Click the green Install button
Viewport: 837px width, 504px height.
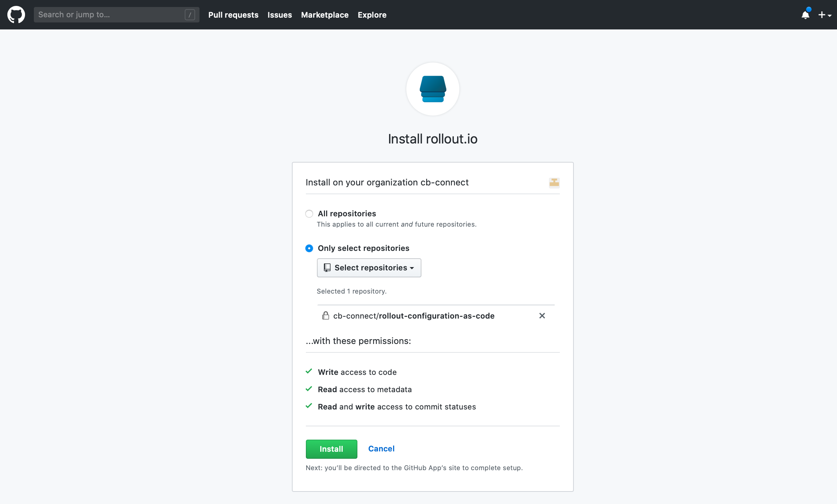tap(331, 449)
